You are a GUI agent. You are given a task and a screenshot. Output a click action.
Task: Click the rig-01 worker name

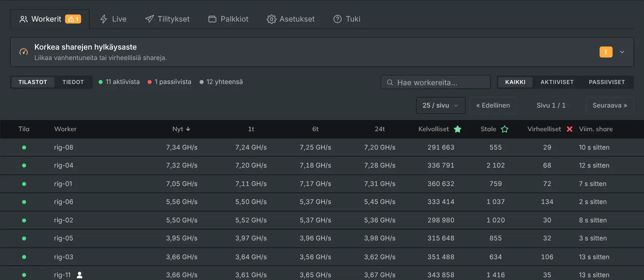point(63,184)
